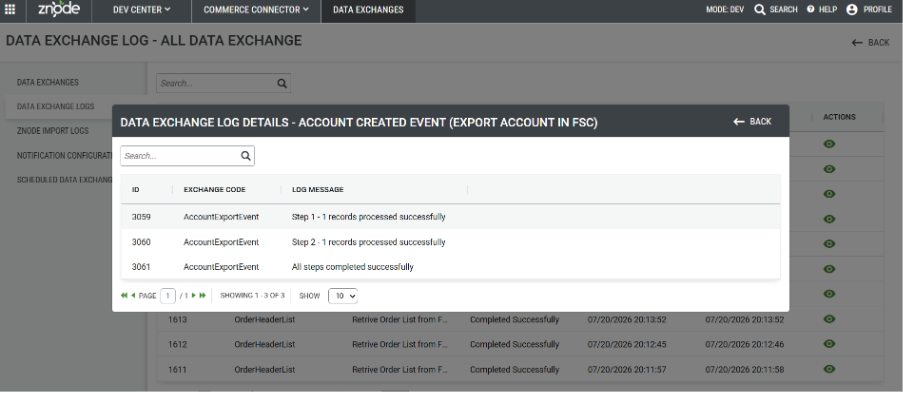Click the Mode: Dev indicator
Screen dimensions: 903x393
[x=725, y=10]
